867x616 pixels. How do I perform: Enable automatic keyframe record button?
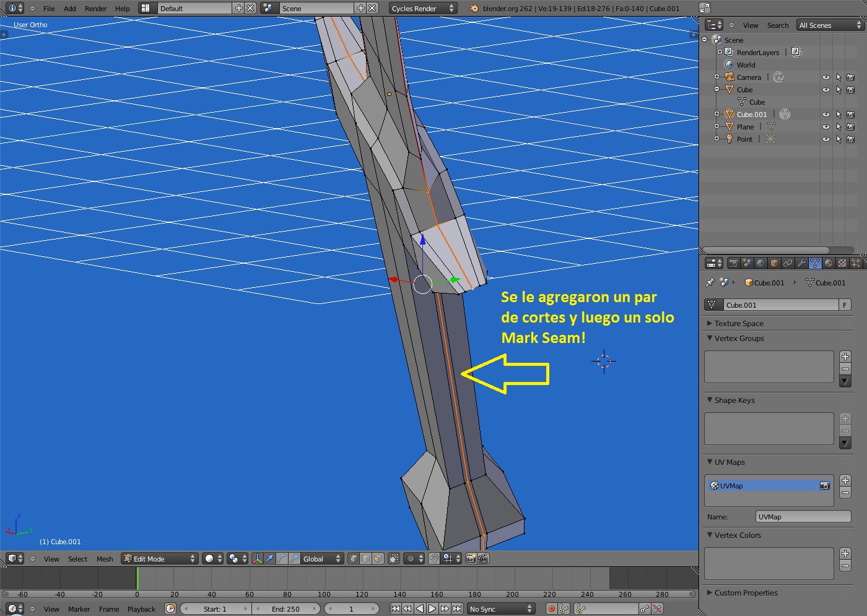tap(551, 609)
